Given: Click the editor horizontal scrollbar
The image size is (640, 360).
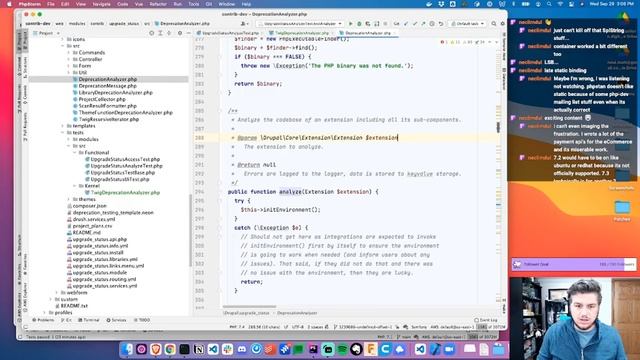Looking at the screenshot, I should (249, 307).
